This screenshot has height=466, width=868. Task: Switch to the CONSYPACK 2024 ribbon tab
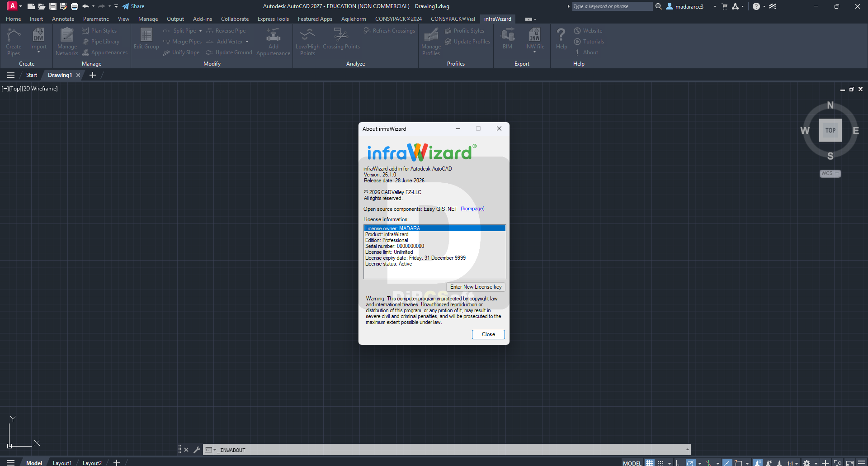[x=398, y=19]
